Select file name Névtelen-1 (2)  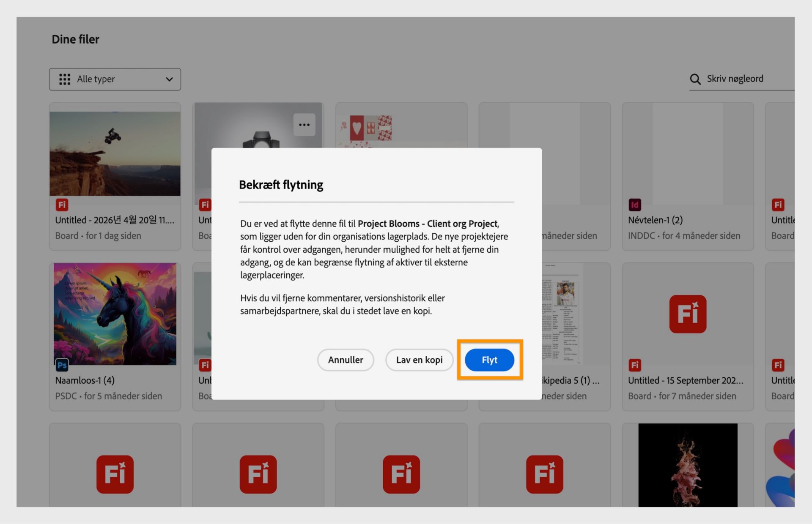655,220
